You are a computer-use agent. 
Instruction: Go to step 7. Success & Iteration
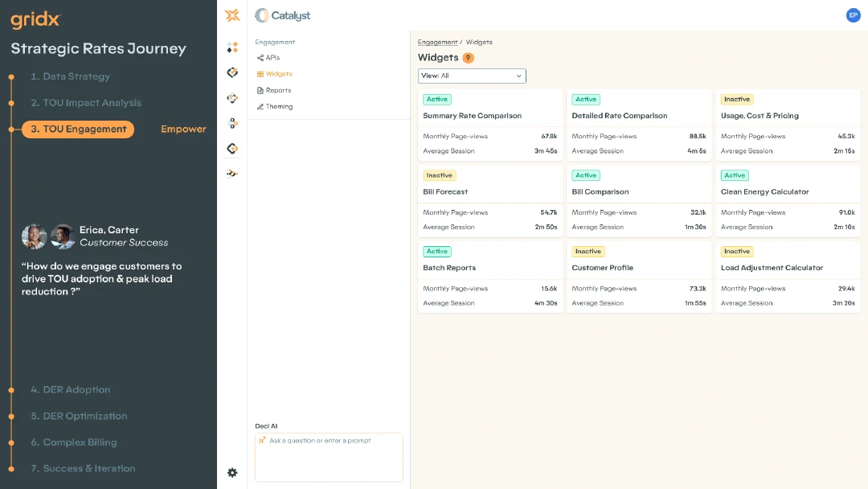(x=83, y=469)
